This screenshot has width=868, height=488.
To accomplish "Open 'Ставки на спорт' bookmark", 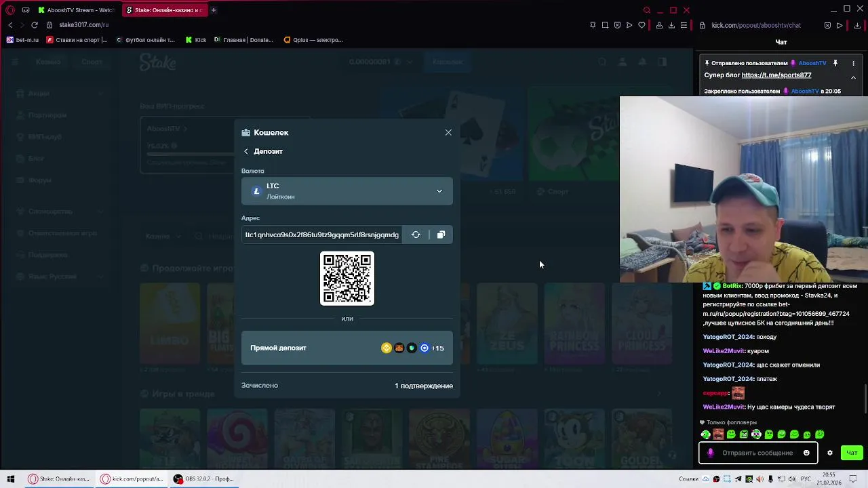I will click(x=77, y=40).
